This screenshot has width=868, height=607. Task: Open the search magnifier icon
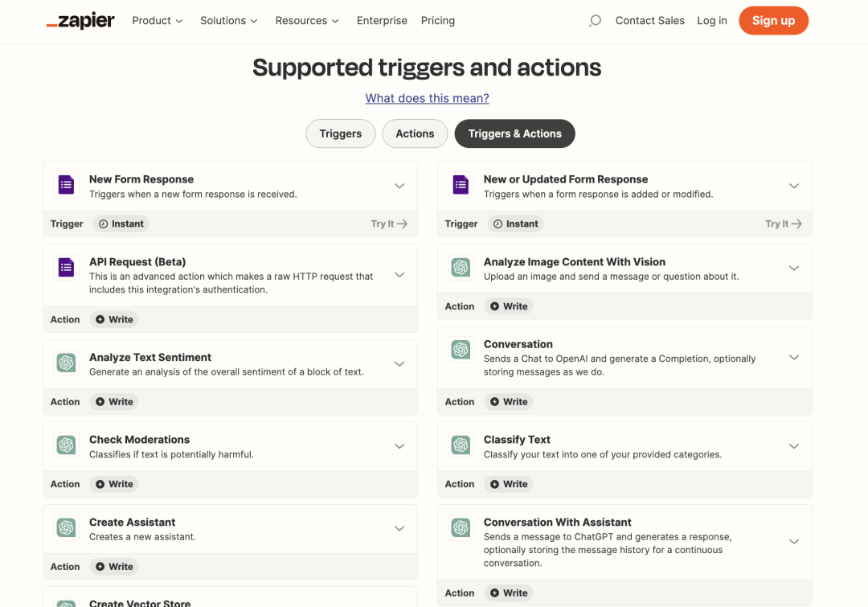[595, 21]
